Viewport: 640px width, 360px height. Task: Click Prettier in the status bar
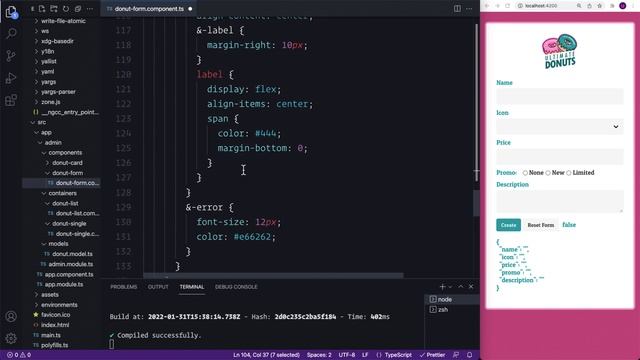click(433, 355)
